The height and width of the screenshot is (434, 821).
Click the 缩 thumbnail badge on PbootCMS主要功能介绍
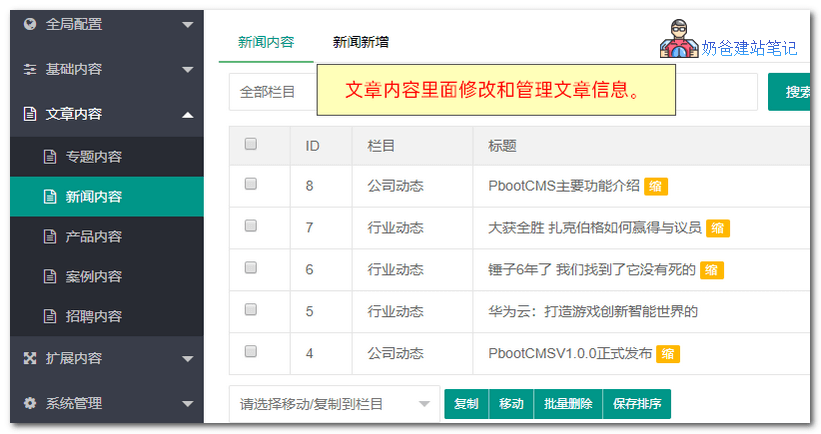pos(656,186)
